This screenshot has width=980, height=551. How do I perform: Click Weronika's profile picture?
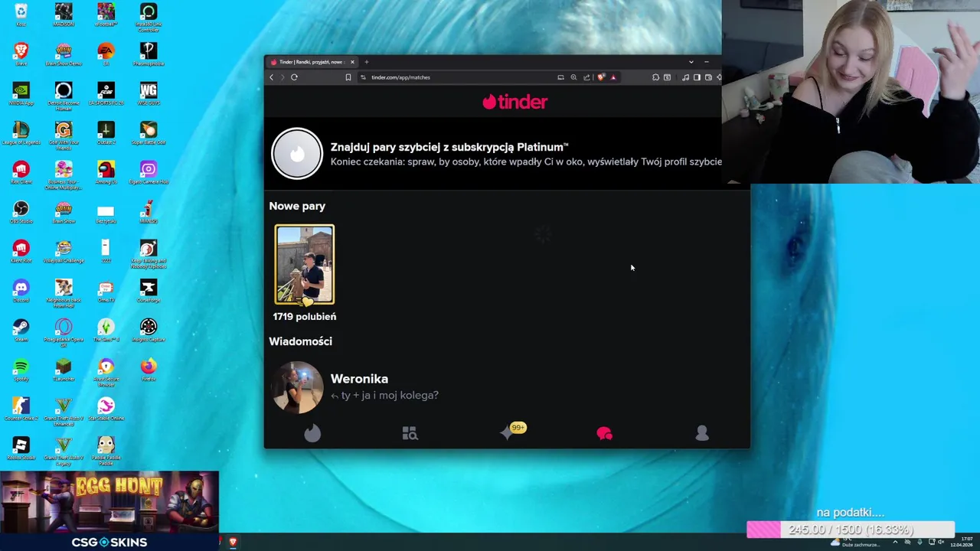click(297, 387)
